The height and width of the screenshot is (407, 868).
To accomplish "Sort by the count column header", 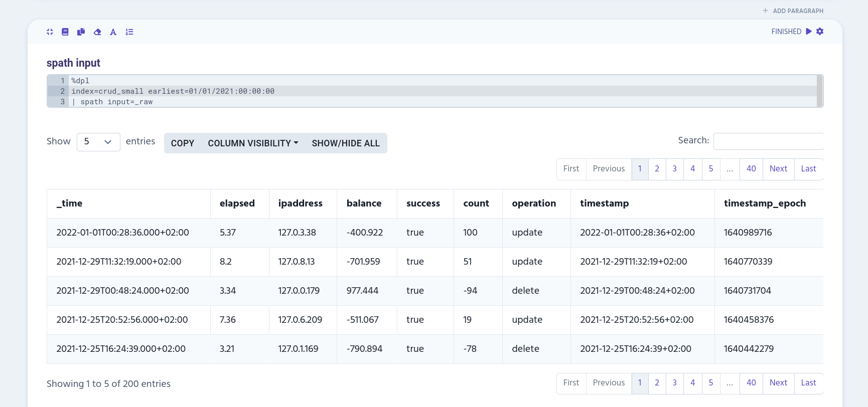I will 478,203.
